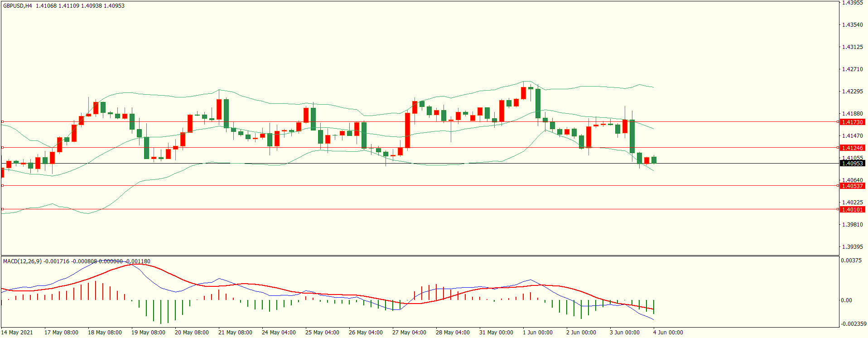Click the MACD(12,26,9) indicator label
Screen dimensions: 868x338
click(22, 261)
